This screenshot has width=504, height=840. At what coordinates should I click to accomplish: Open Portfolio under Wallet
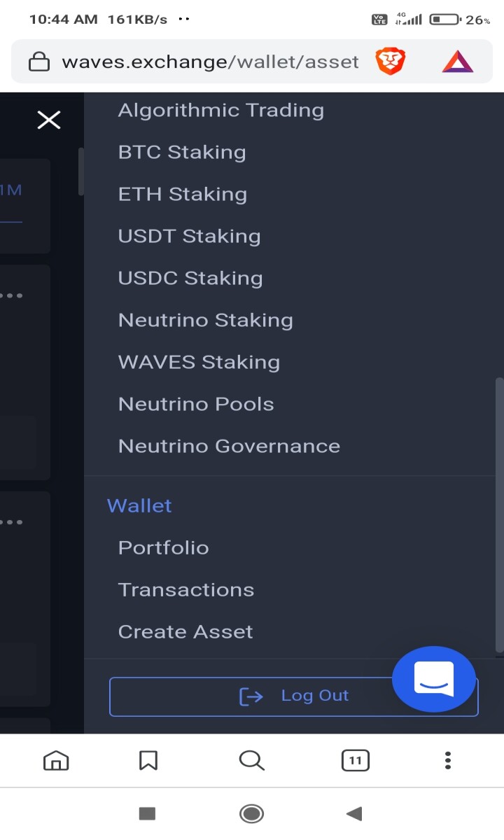tap(164, 547)
